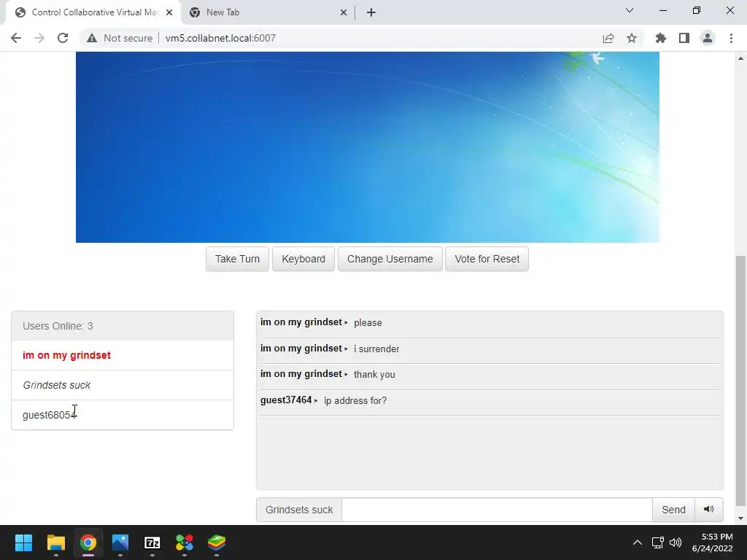This screenshot has height=560, width=747.
Task: Click the scrollbar down arrow
Action: coord(740,518)
